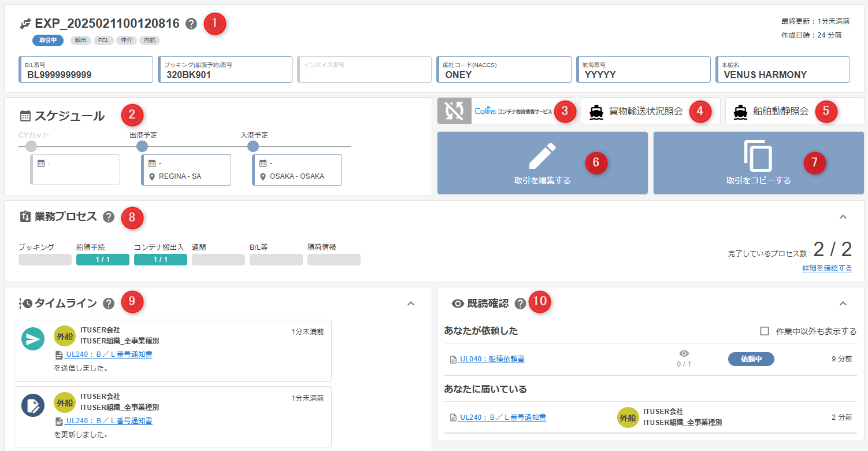Click the 船積手続 1/1 progress bar
Screen dimensions: 868x451
(103, 260)
